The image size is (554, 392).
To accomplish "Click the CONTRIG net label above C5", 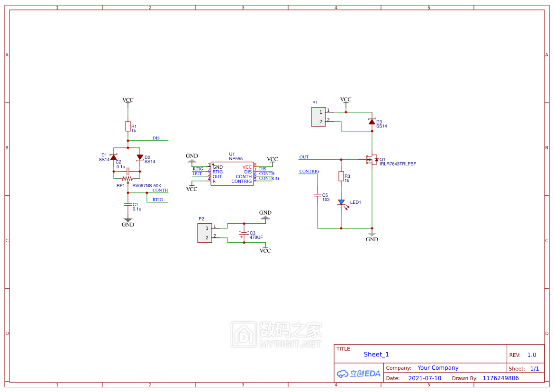I will pos(309,171).
